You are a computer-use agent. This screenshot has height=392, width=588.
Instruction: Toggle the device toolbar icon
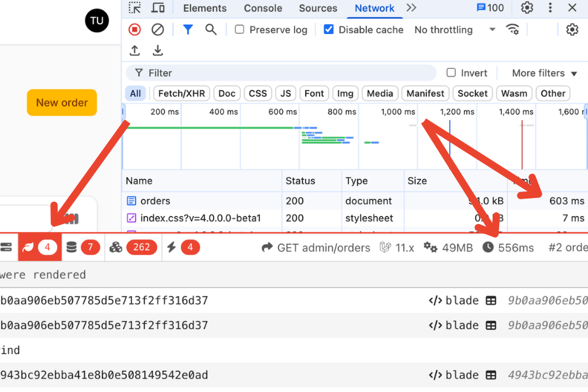[x=157, y=8]
